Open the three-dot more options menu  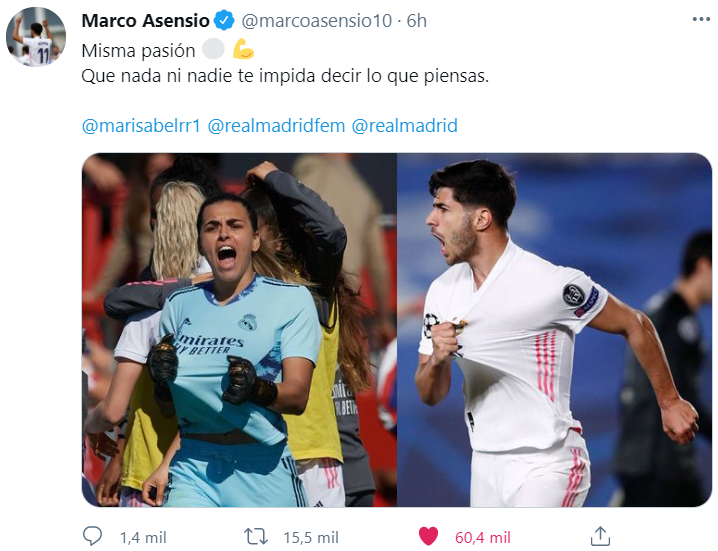pyautogui.click(x=701, y=20)
